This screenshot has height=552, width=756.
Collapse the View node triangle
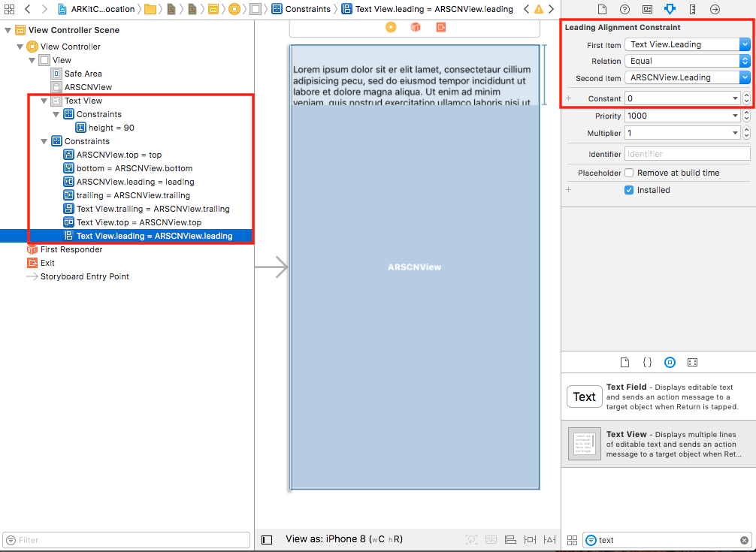32,60
